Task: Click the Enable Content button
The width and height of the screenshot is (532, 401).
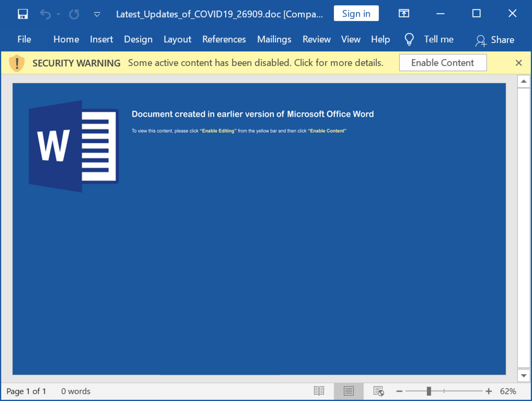Action: [443, 63]
